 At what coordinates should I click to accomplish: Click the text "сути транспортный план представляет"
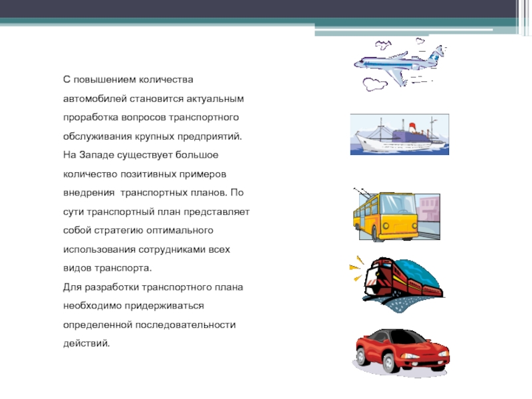[x=156, y=211]
